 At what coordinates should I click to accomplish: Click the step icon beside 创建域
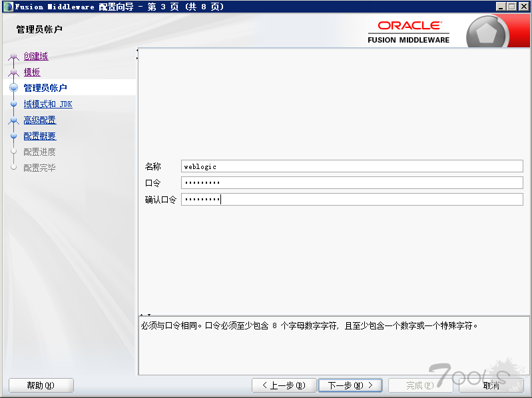point(13,57)
